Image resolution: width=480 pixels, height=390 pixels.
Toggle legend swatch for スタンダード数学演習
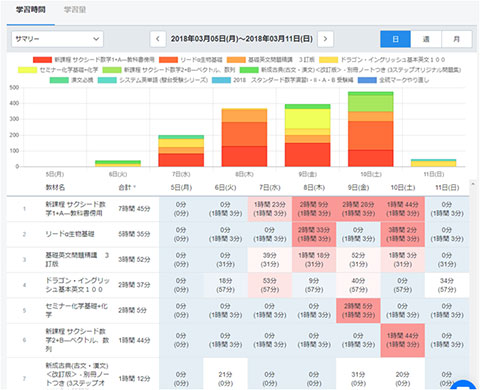tap(221, 80)
